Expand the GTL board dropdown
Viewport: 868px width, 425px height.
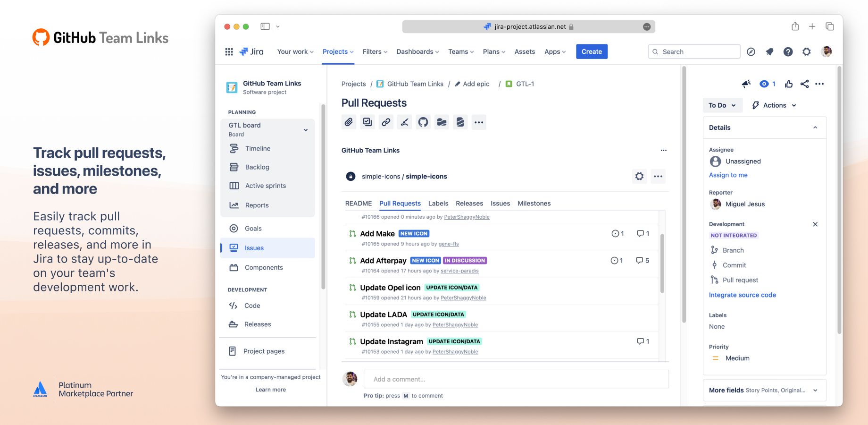pyautogui.click(x=306, y=130)
